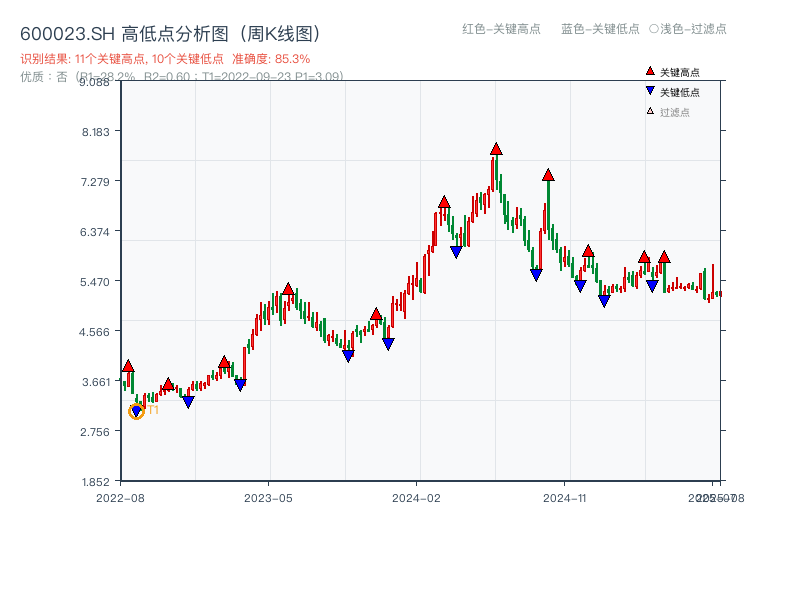Click the 2024-02 x-axis label
The width and height of the screenshot is (800, 600).
click(416, 498)
